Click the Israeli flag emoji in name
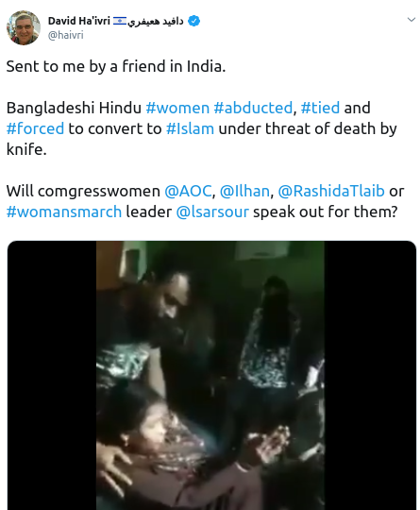Viewport: 420px width, 510px height. [x=120, y=21]
